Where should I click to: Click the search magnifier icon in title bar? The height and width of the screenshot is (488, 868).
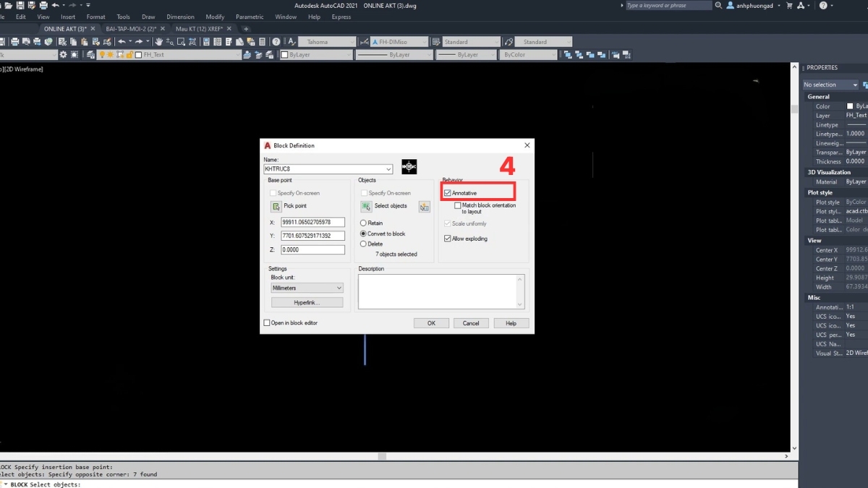coord(718,5)
